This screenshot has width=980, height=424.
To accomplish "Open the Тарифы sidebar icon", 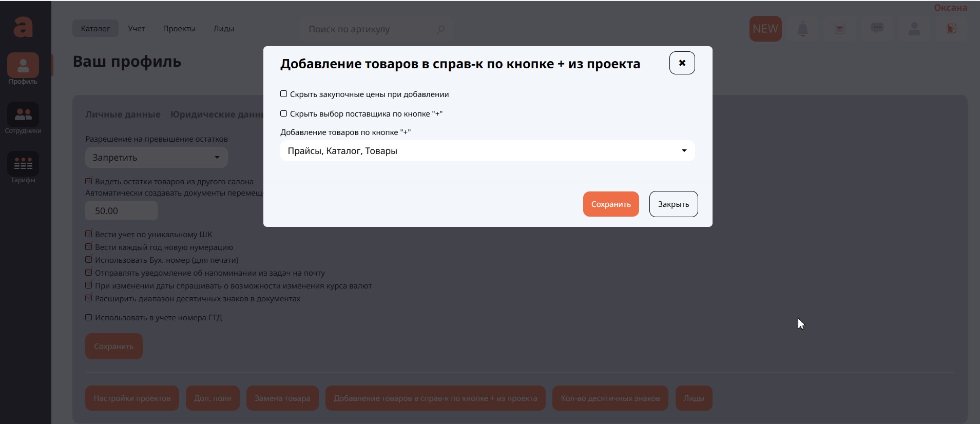I will pos(23,164).
